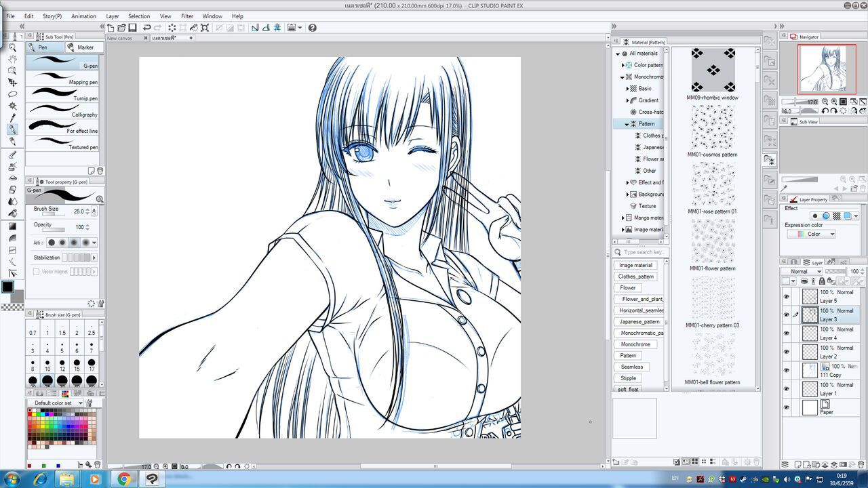Select the Brush tool in toolbox

tap(12, 155)
